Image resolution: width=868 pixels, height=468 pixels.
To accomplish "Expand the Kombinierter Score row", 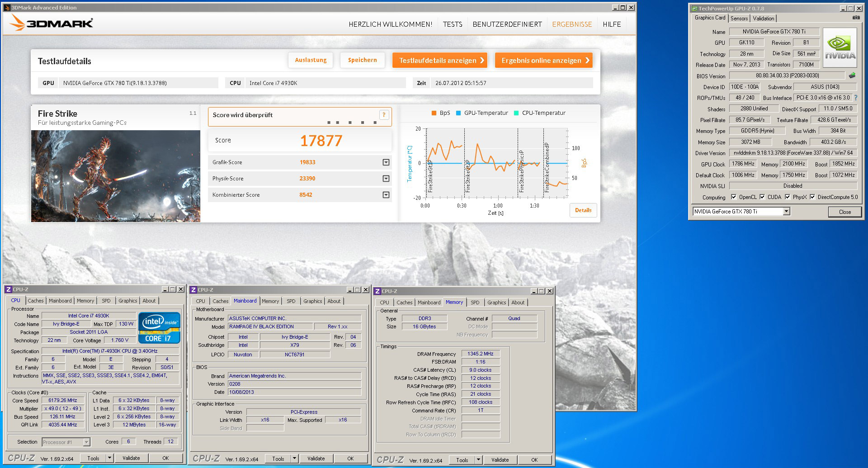I will (x=386, y=195).
